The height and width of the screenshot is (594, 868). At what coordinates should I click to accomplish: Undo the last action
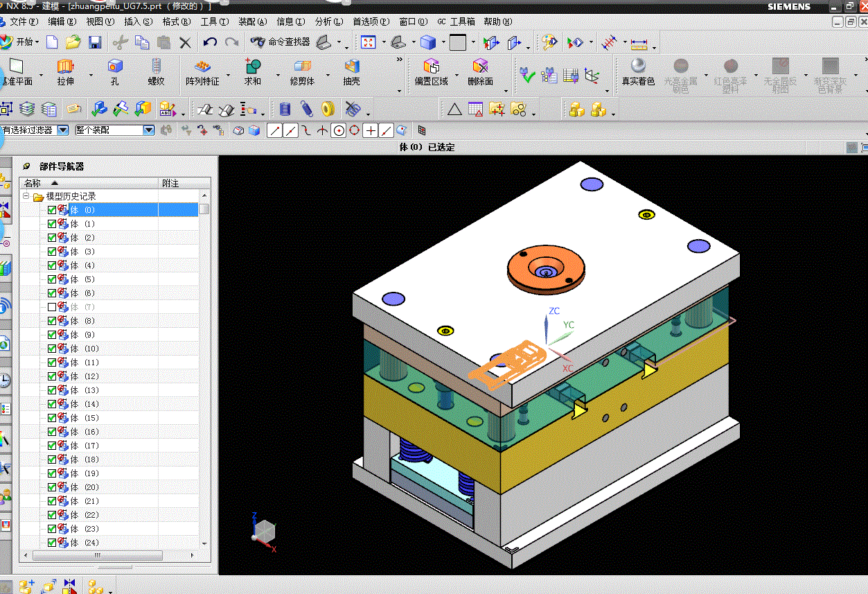(x=210, y=42)
